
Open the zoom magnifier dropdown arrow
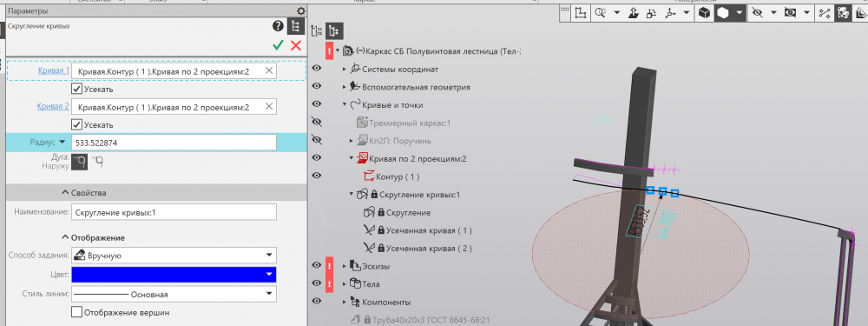(x=616, y=13)
